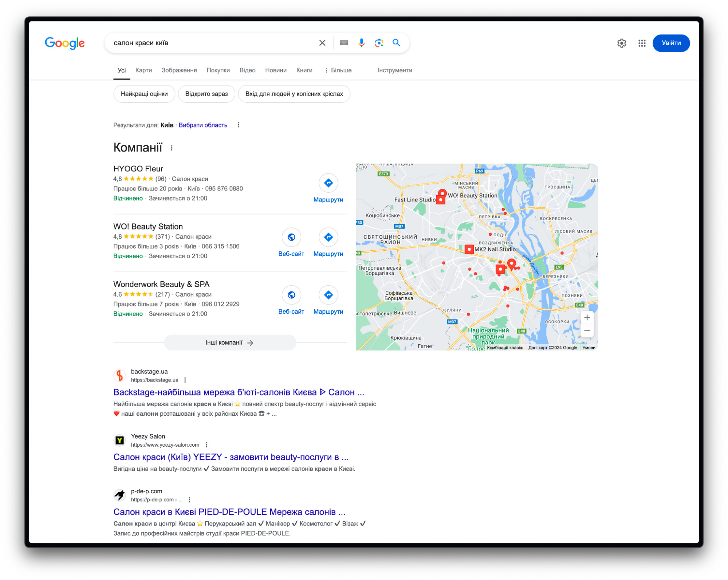Image resolution: width=728 pixels, height=580 pixels.
Task: Open options menu for p-de-p.com result
Action: point(189,500)
